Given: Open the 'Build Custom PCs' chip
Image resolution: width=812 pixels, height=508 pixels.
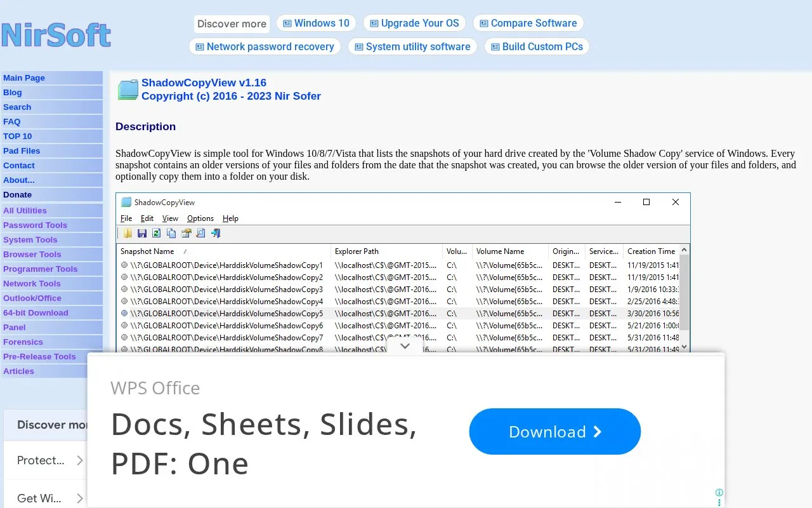Looking at the screenshot, I should [537, 47].
